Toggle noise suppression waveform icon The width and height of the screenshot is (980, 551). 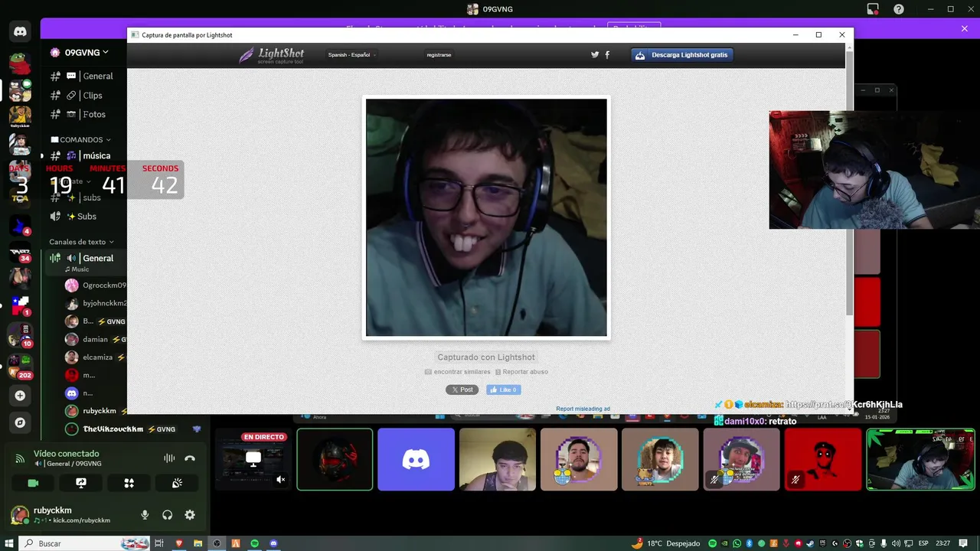pos(169,458)
